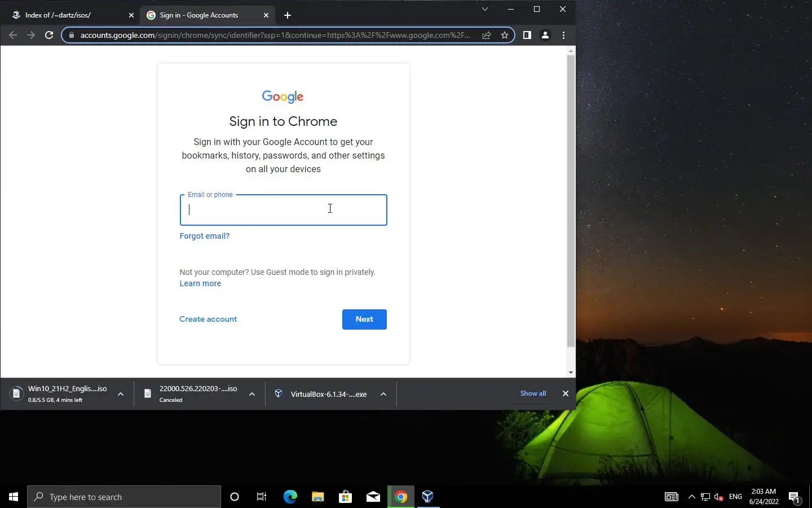Viewport: 812px width, 508px height.
Task: Minimize the Chrome window
Action: pos(510,9)
